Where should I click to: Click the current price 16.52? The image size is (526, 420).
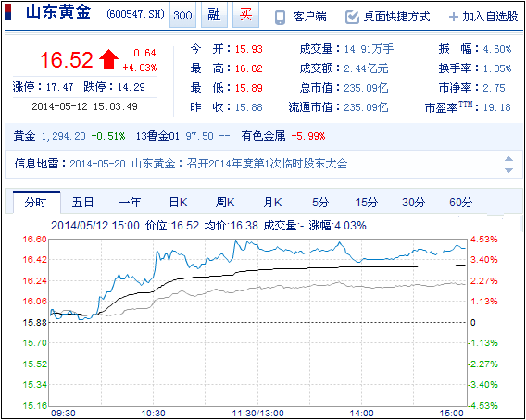point(67,59)
